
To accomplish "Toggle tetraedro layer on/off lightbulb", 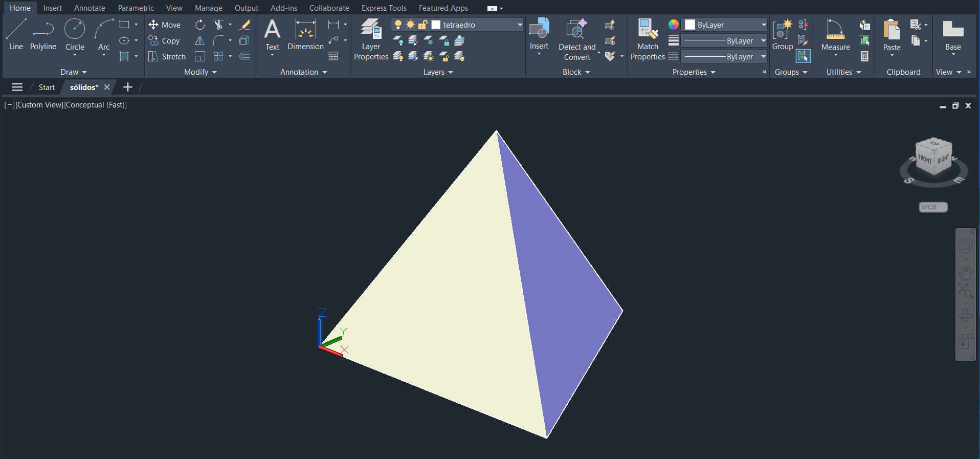I will point(398,25).
